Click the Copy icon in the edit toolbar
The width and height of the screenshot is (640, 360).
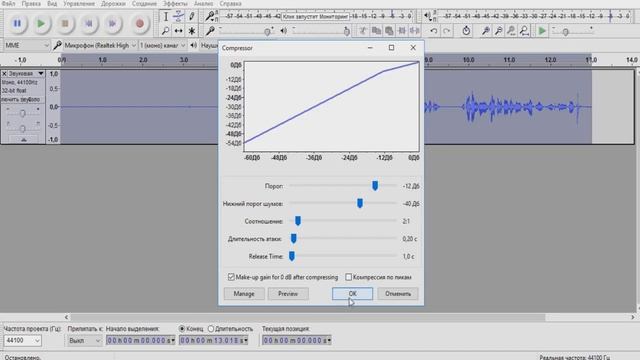(376, 31)
